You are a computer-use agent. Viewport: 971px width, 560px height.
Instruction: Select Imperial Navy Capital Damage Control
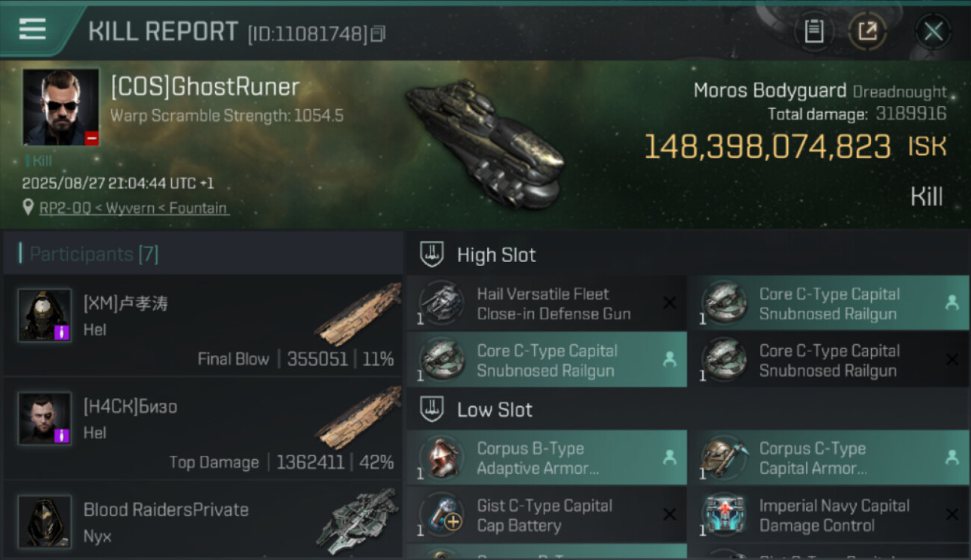(x=828, y=515)
